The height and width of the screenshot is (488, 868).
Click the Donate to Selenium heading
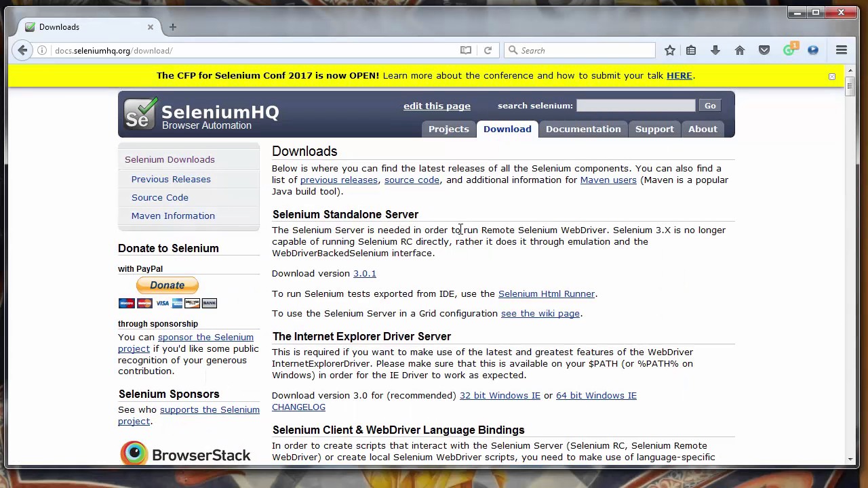tap(168, 248)
